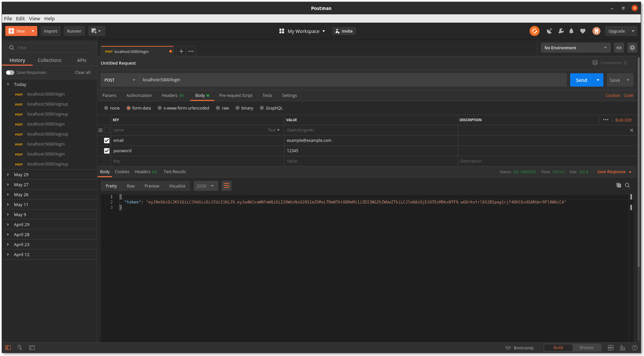Viewport: 644px width, 356px height.
Task: Open the Postman console icon
Action: 32,348
